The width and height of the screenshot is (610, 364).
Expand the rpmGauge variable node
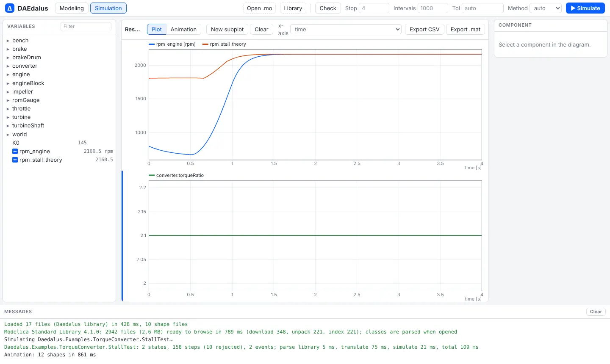(x=8, y=100)
